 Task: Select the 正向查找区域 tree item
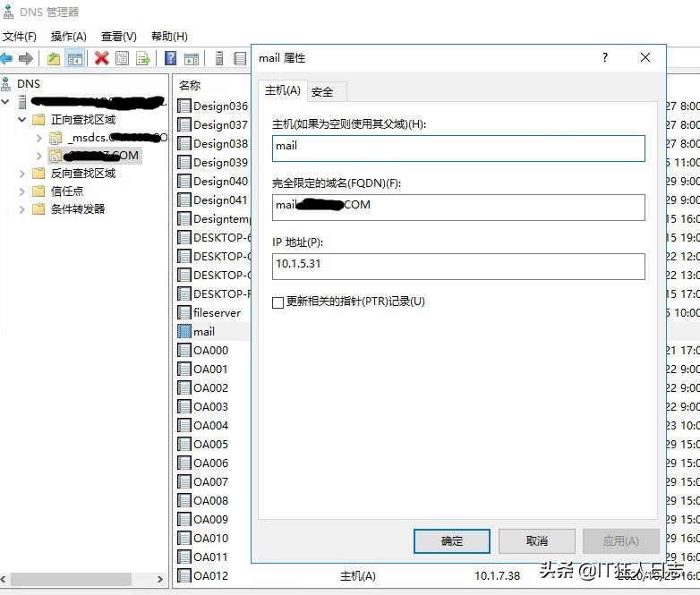point(83,120)
